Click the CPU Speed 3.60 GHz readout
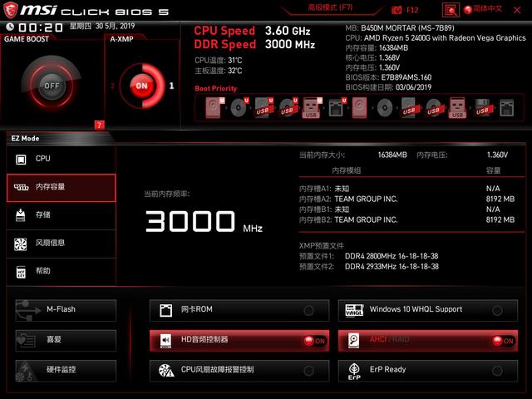This screenshot has width=532, height=399. pyautogui.click(x=252, y=31)
